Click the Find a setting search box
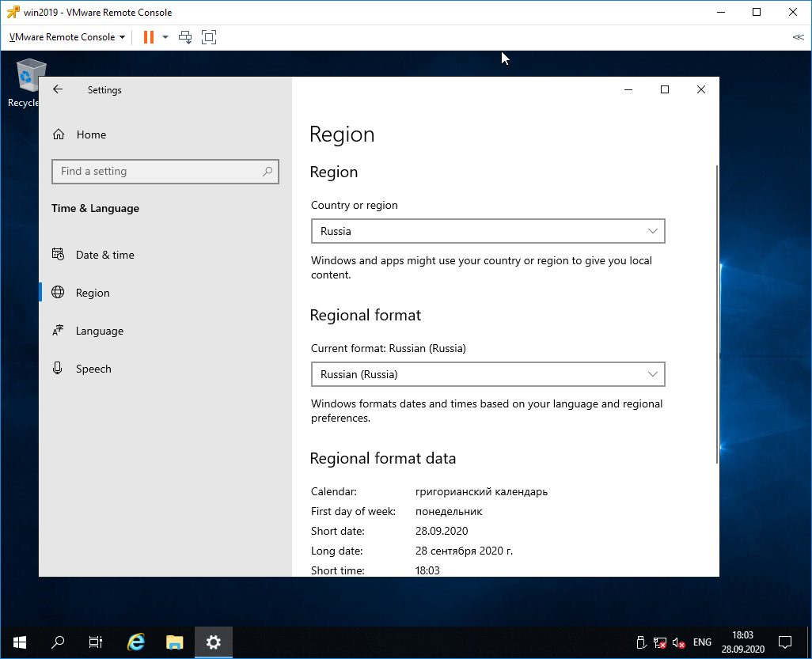This screenshot has height=659, width=812. [x=165, y=172]
